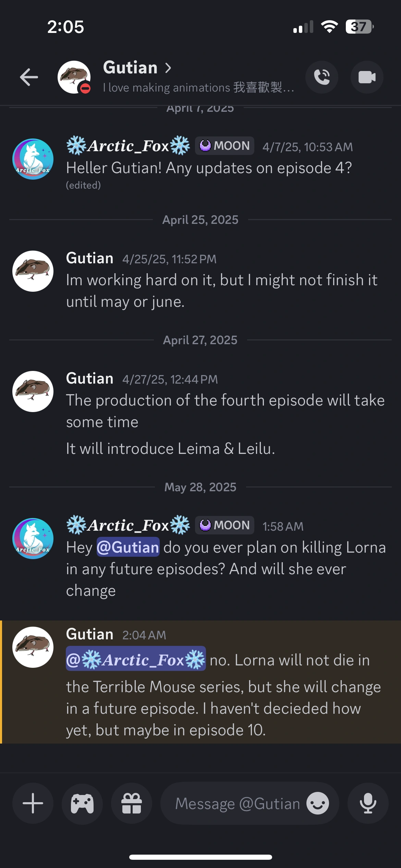Open the attachment plus menu

pyautogui.click(x=33, y=803)
